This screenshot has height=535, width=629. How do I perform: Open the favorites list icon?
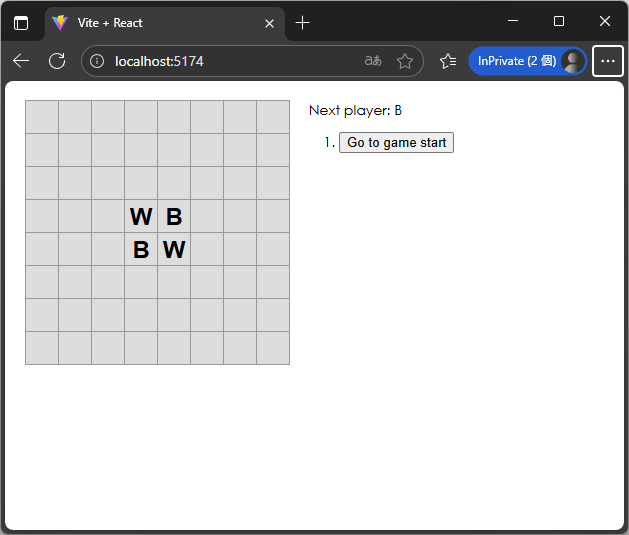tap(448, 61)
